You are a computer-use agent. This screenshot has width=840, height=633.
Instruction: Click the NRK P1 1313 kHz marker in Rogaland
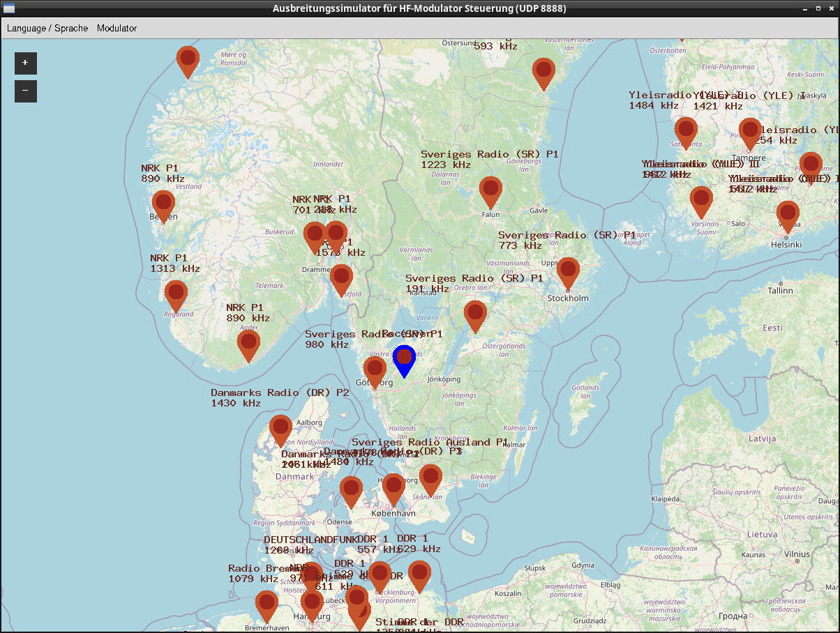(176, 296)
